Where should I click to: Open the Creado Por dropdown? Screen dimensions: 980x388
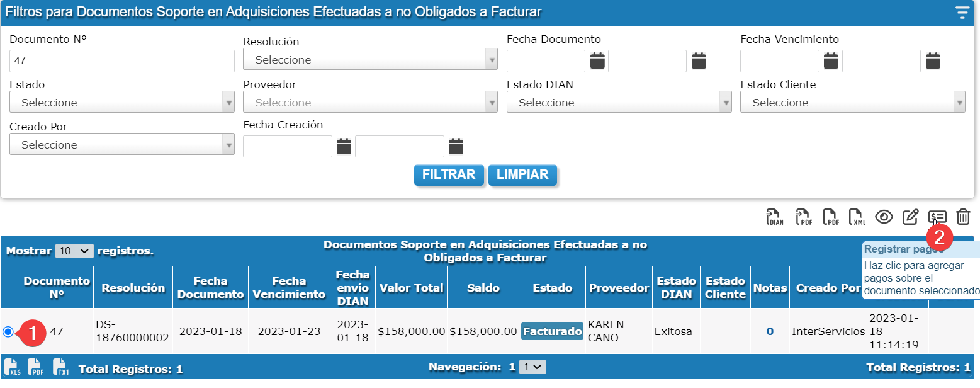pyautogui.click(x=121, y=145)
